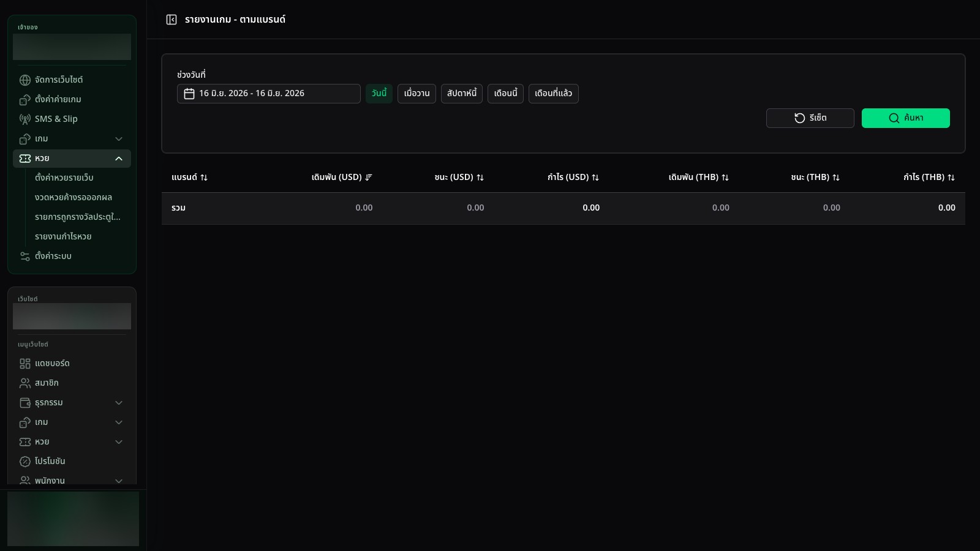Click the ตั้งค่าระบบ sliders icon
The width and height of the screenshot is (980, 551).
coord(25,257)
